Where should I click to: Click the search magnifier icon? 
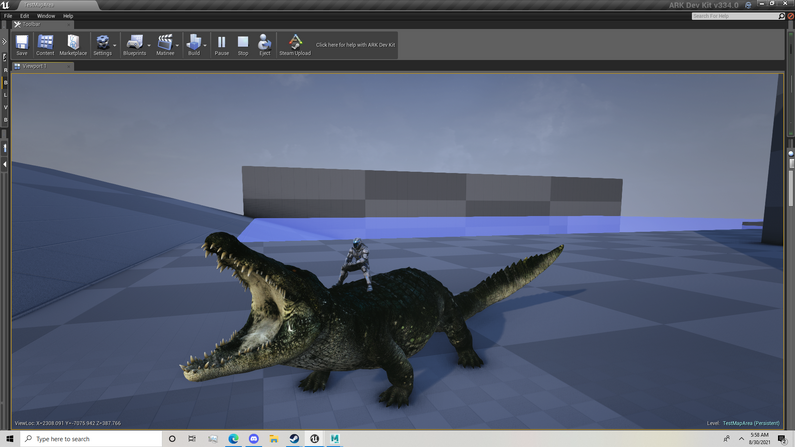point(781,16)
